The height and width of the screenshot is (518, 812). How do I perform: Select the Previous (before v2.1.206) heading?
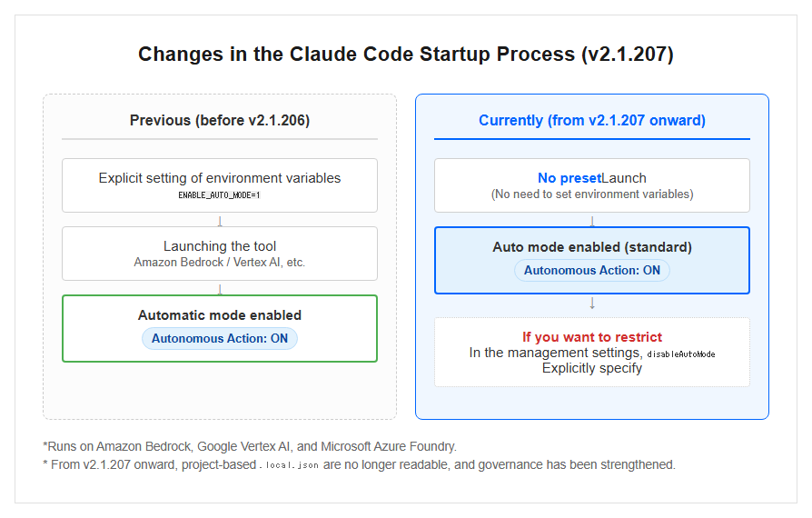click(220, 120)
